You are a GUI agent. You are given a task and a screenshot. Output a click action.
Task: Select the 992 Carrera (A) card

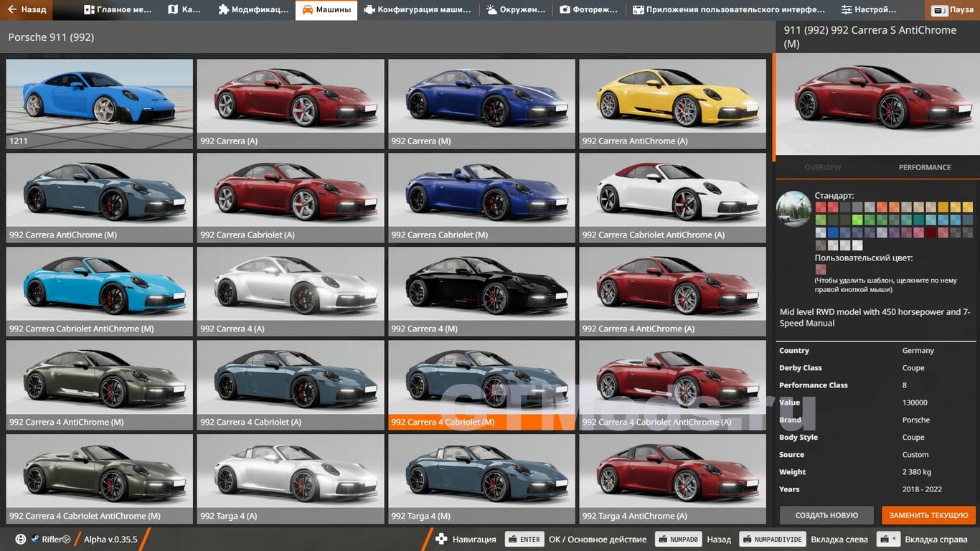pos(291,103)
